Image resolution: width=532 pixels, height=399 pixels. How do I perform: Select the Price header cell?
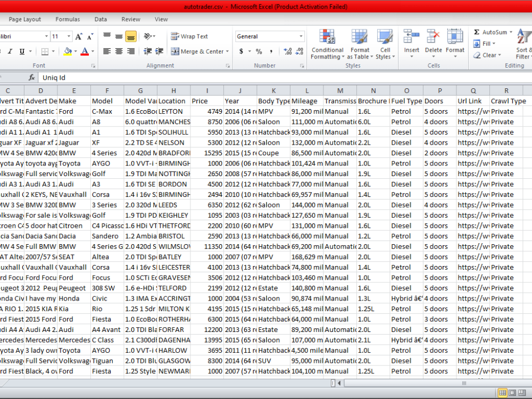[207, 101]
